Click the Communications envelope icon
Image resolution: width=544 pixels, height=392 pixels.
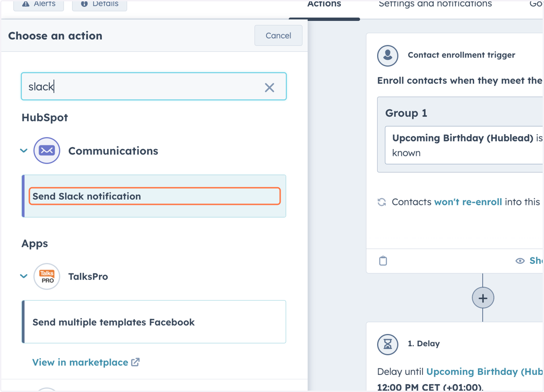(47, 150)
